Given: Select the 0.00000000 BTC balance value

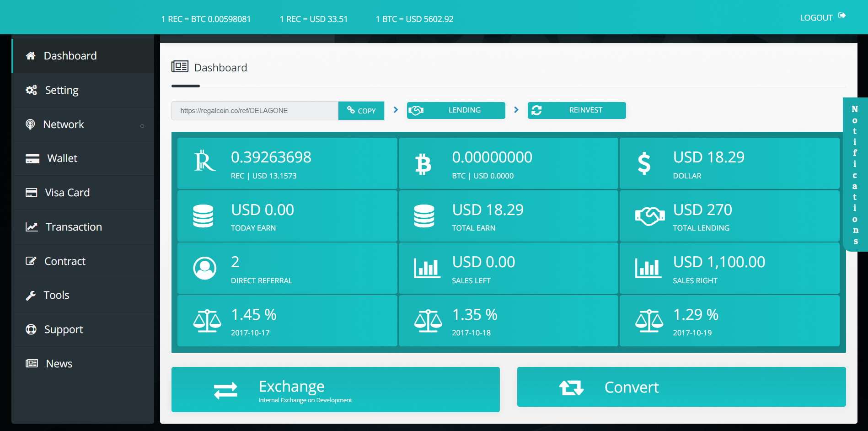Looking at the screenshot, I should click(492, 157).
